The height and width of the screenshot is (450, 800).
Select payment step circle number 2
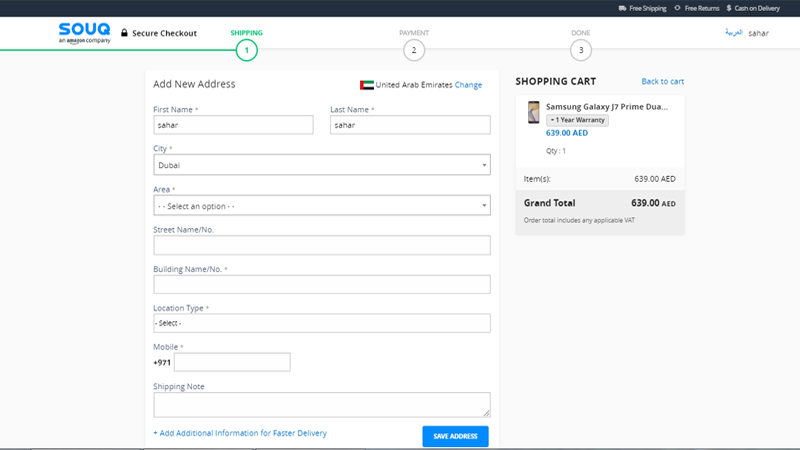414,50
